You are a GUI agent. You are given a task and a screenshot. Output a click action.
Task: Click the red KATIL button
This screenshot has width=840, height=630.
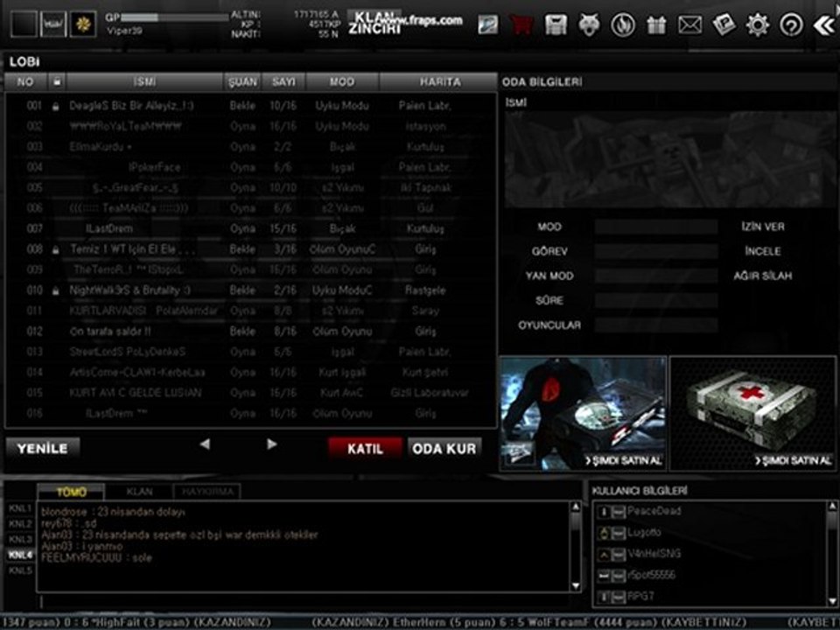point(365,448)
